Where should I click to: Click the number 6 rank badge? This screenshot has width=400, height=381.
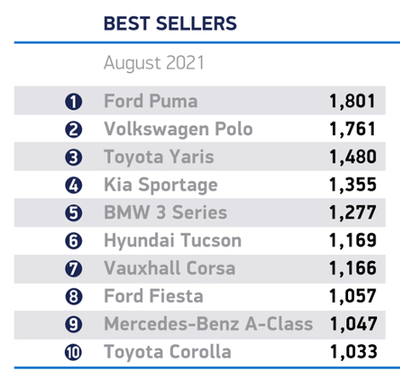coord(73,241)
